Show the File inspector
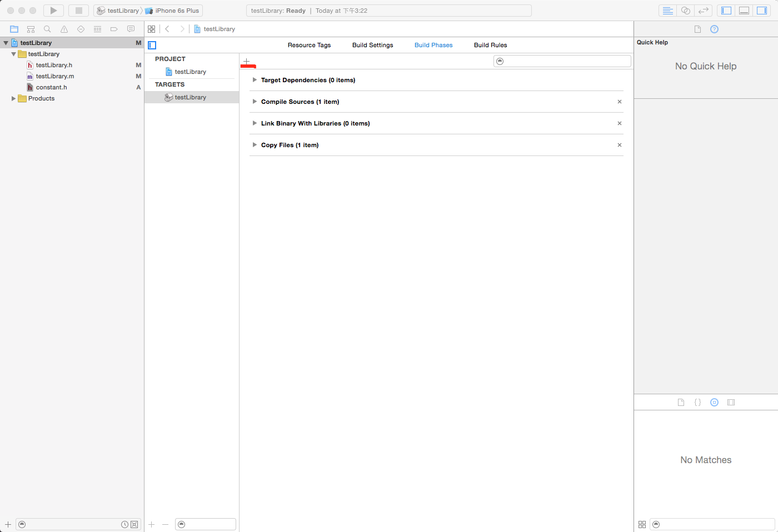This screenshot has width=778, height=532. click(698, 29)
